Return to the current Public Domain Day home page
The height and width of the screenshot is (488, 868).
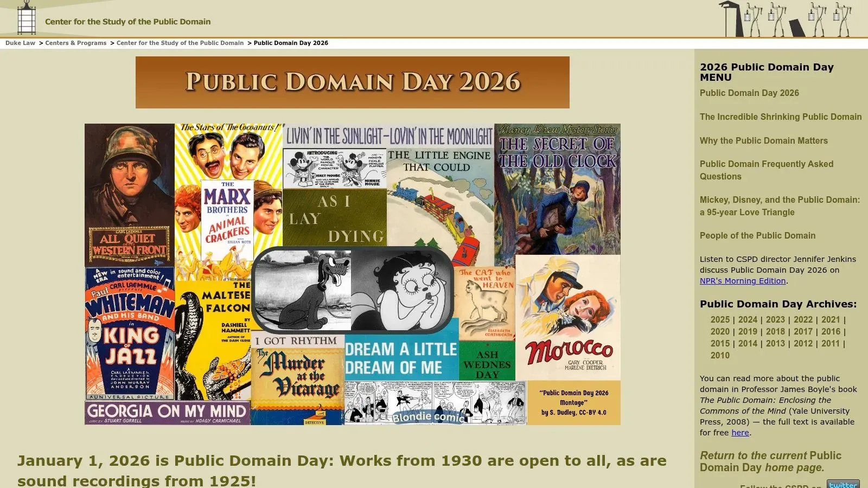pos(770,461)
